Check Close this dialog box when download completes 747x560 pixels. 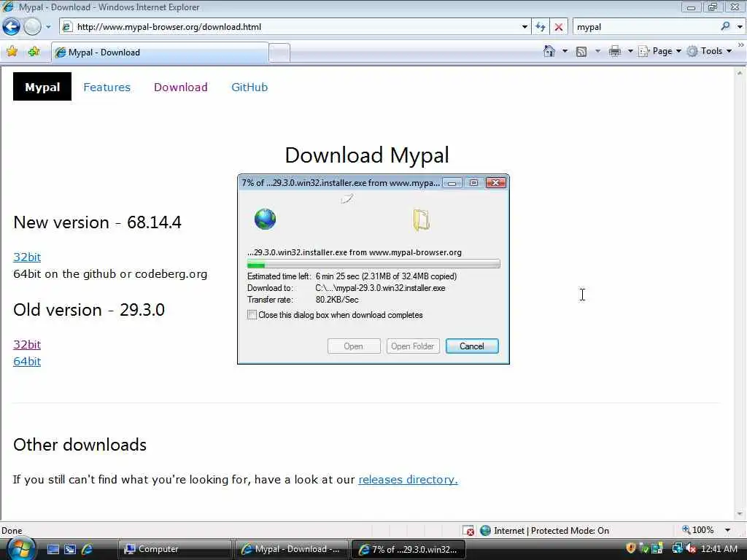(252, 315)
